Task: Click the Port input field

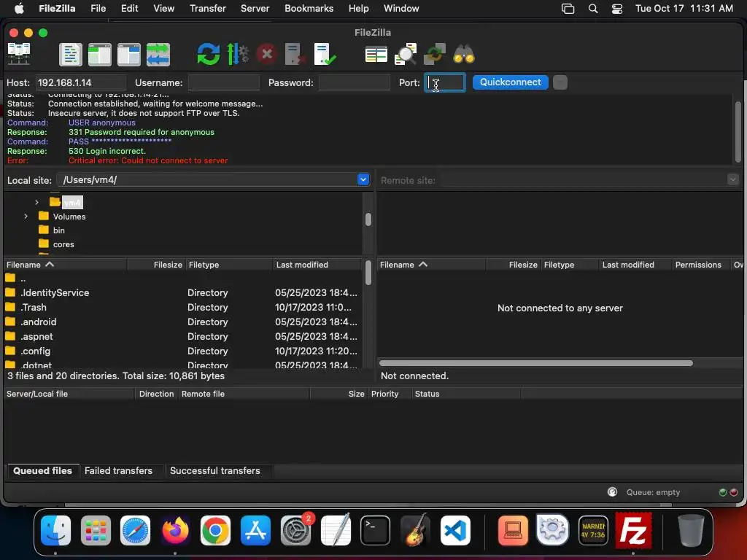Action: point(444,82)
